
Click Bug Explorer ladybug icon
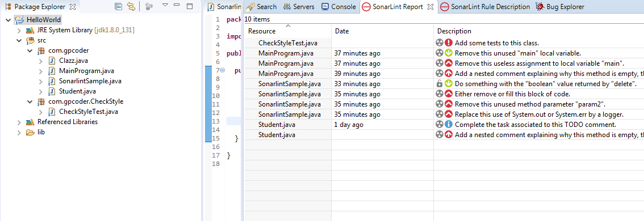(x=540, y=7)
